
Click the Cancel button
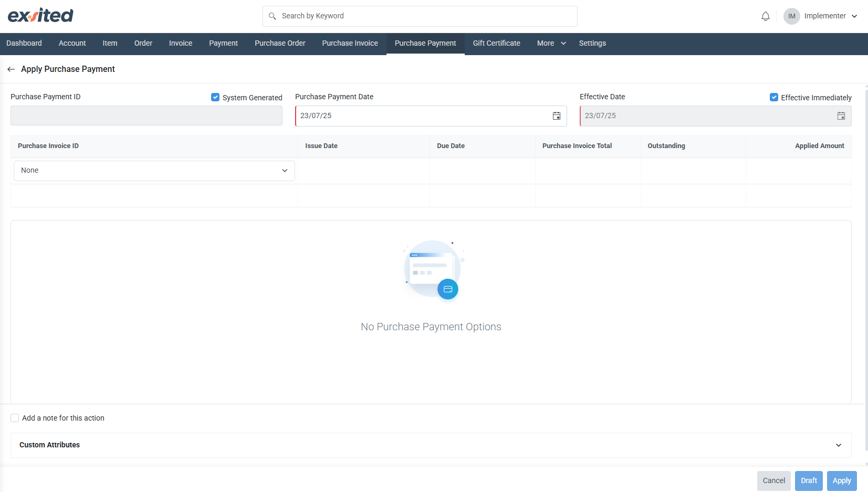774,481
